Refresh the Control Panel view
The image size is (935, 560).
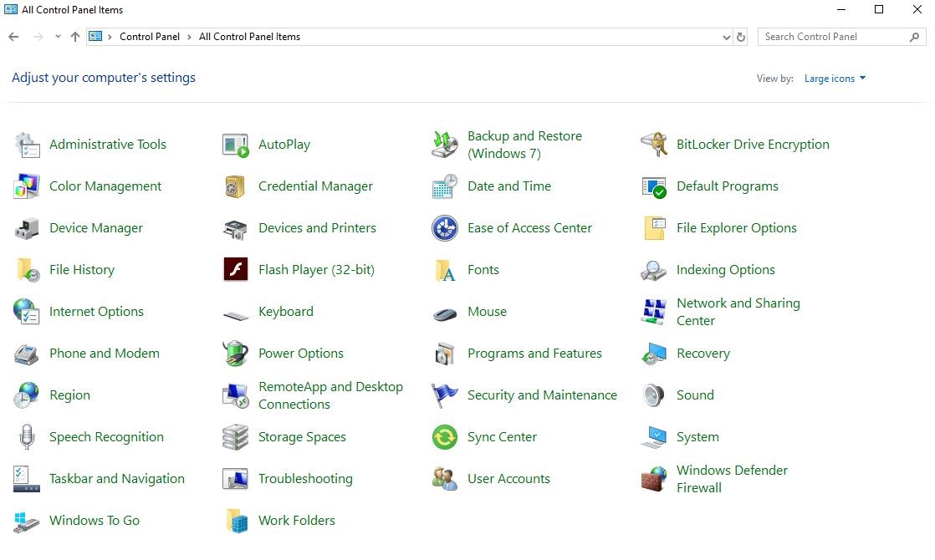[x=741, y=37]
